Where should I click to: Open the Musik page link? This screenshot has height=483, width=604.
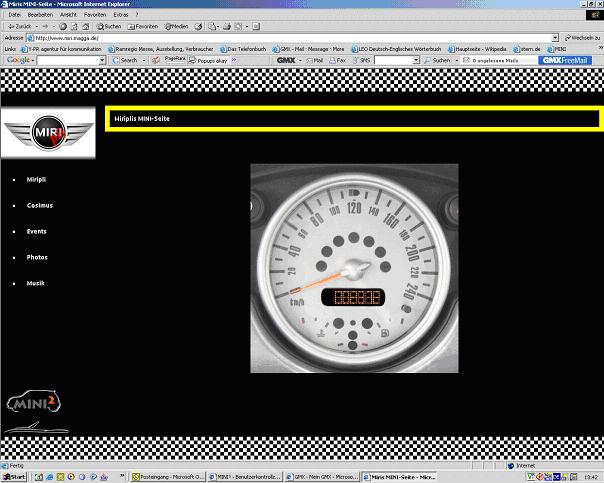35,283
